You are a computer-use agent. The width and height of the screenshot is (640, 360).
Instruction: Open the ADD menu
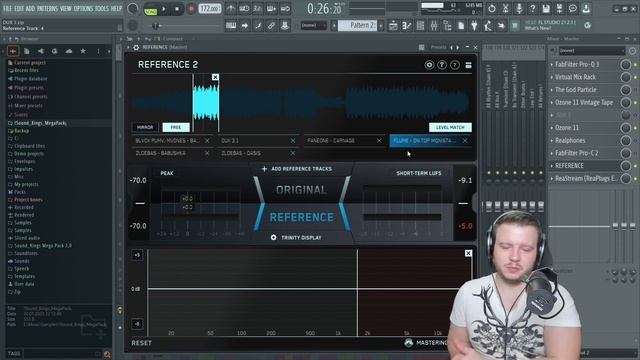coord(30,8)
